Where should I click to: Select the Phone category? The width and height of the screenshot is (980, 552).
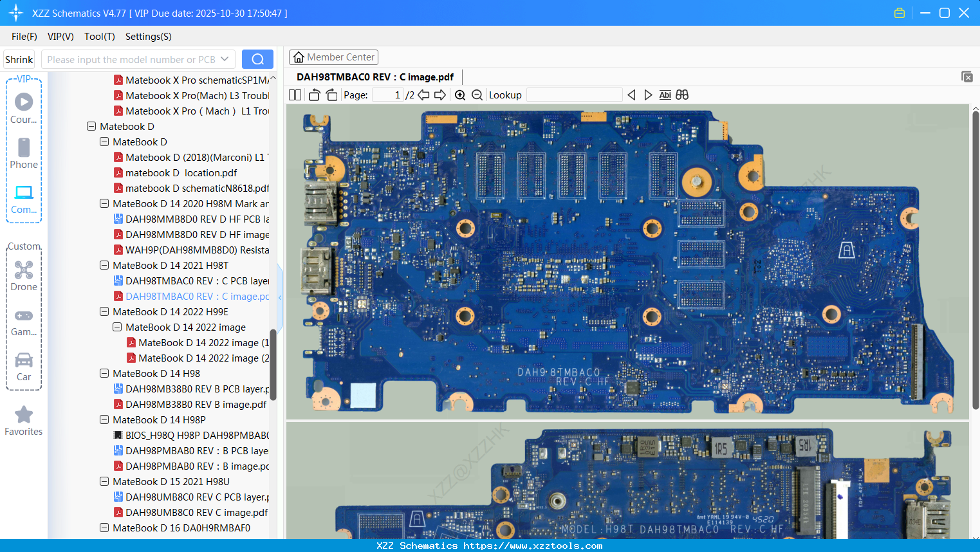click(24, 153)
